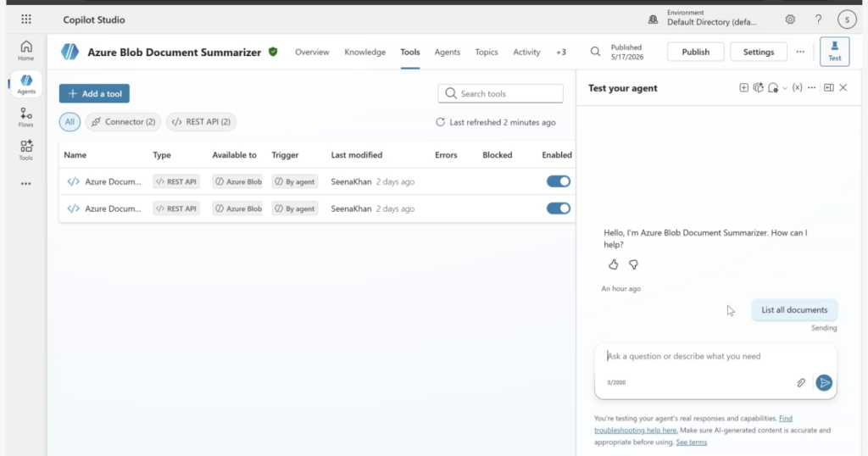The height and width of the screenshot is (456, 868).
Task: Filter tools by Connector (2)
Action: [x=123, y=122]
